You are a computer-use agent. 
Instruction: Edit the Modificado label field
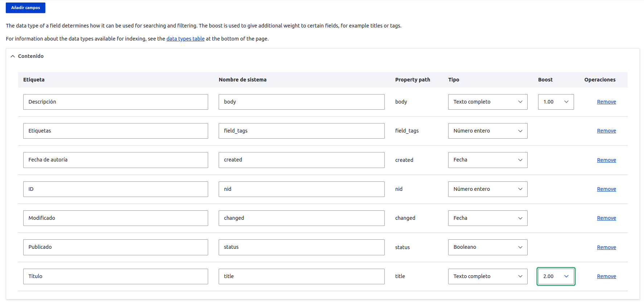[116, 218]
